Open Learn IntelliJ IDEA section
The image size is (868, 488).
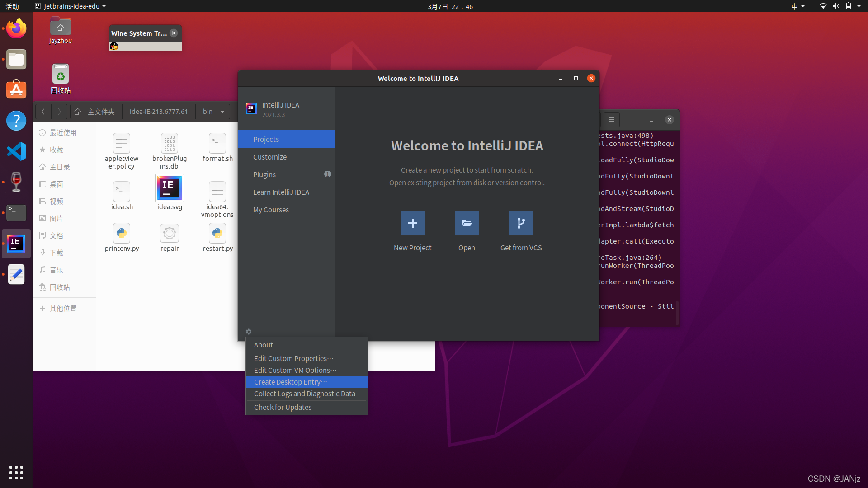tap(281, 192)
